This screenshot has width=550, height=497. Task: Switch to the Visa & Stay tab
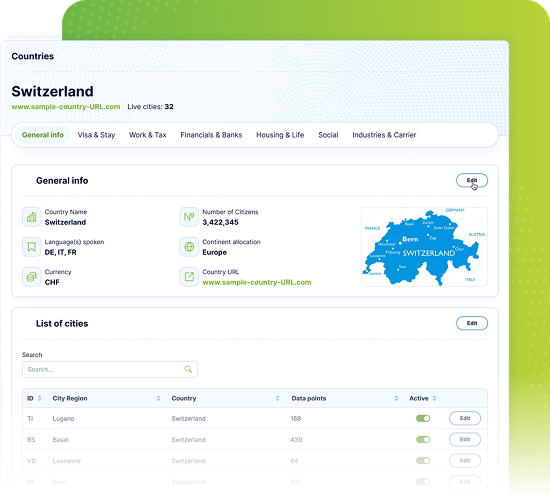tap(96, 135)
